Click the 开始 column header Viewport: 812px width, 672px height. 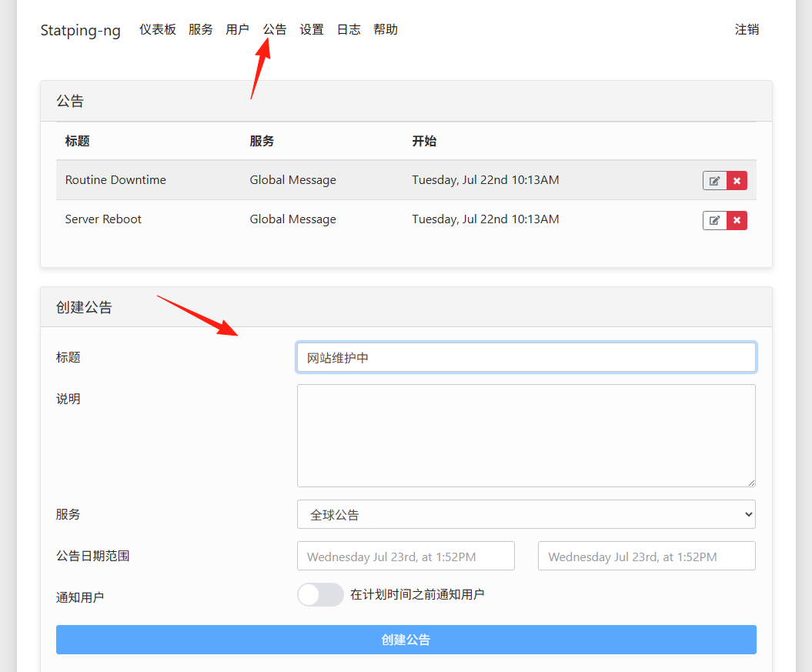[424, 141]
